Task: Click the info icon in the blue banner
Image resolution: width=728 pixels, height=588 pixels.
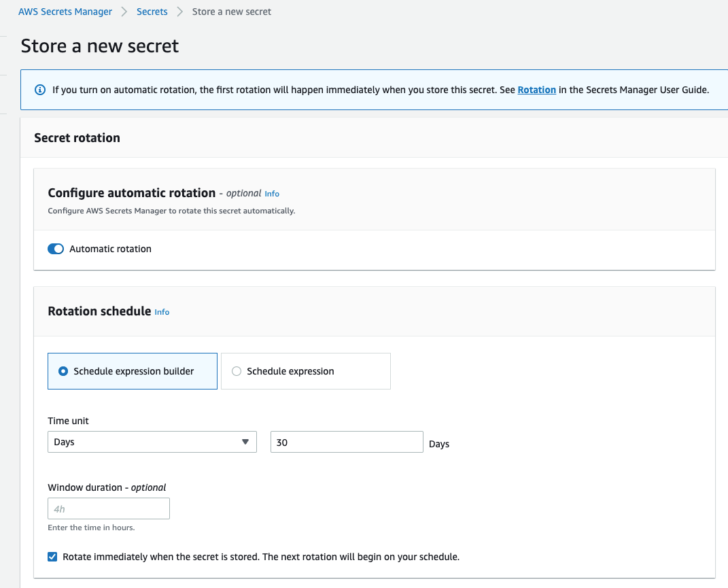Action: coord(40,90)
